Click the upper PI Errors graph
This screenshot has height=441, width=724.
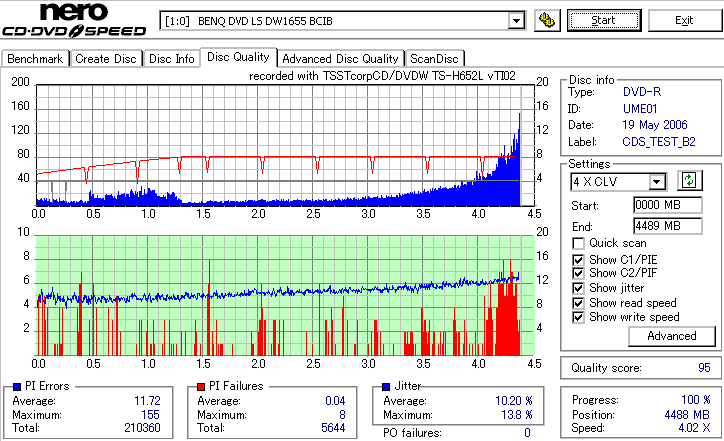pyautogui.click(x=285, y=145)
